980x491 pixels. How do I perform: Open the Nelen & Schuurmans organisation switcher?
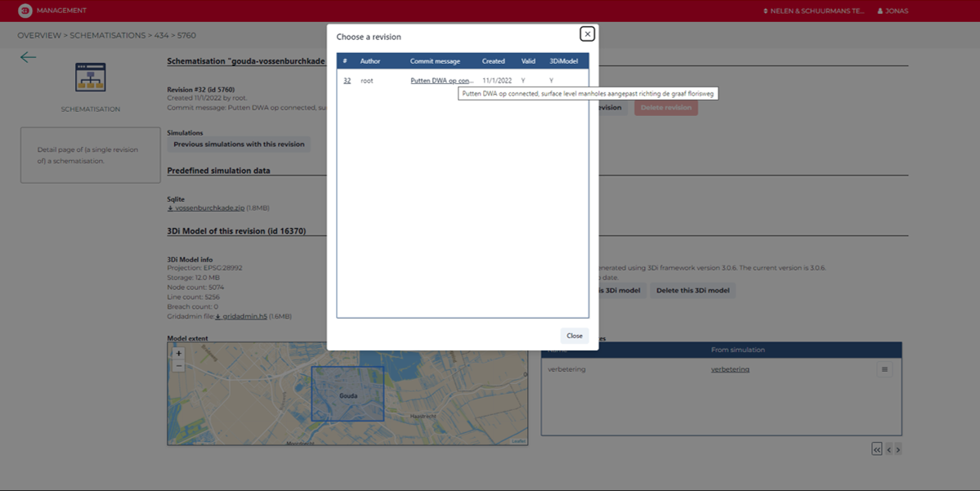click(813, 11)
